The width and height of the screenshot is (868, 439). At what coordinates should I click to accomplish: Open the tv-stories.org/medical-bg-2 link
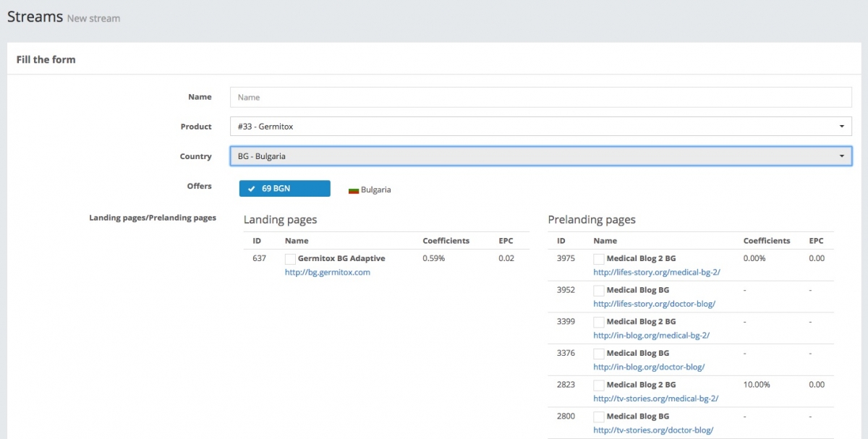point(655,398)
